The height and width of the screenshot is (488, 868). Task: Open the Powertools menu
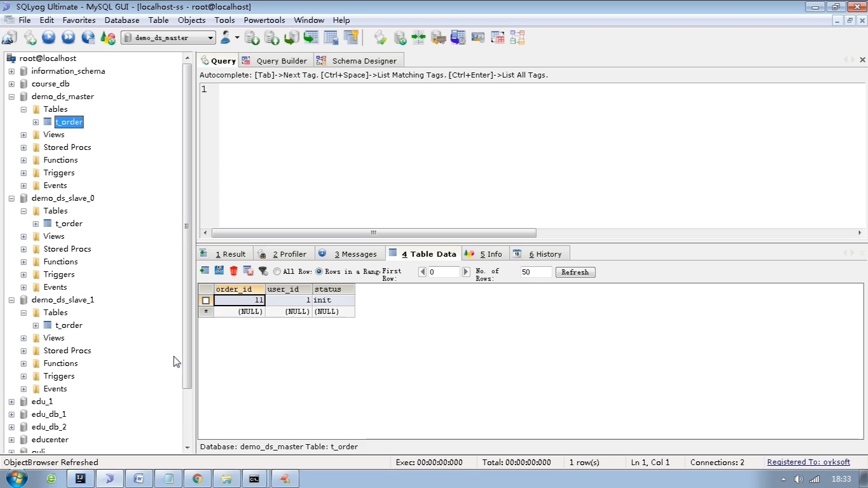pyautogui.click(x=265, y=20)
